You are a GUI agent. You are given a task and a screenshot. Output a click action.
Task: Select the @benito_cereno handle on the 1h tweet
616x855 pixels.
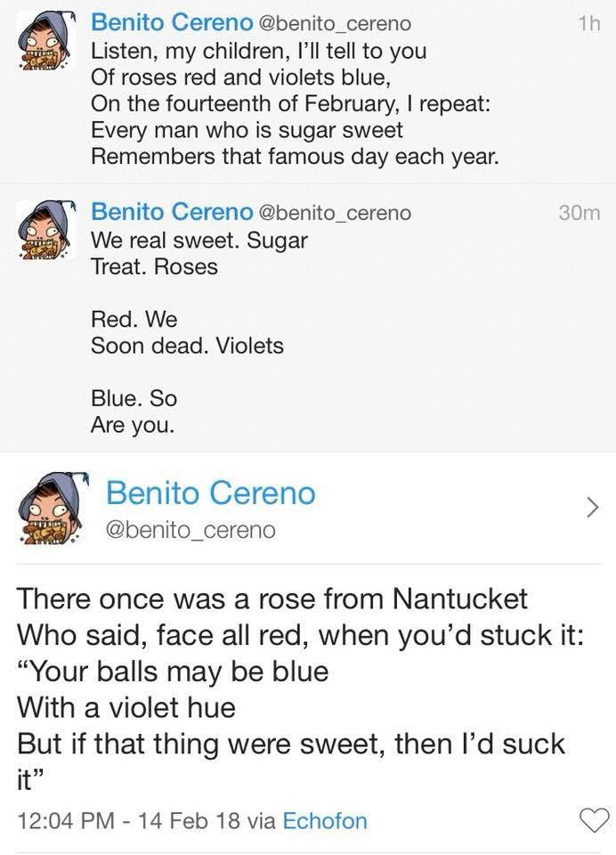pyautogui.click(x=335, y=21)
